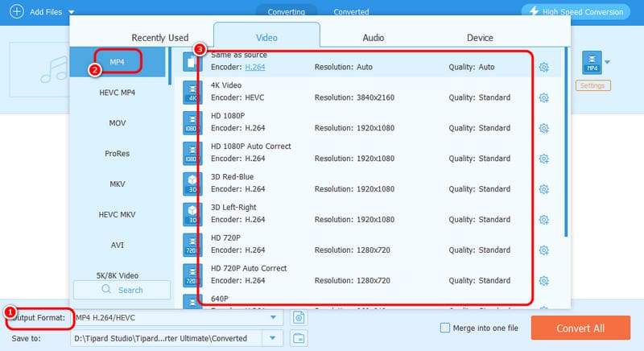
Task: Click the custom profile icon beside Output Format
Action: (299, 318)
